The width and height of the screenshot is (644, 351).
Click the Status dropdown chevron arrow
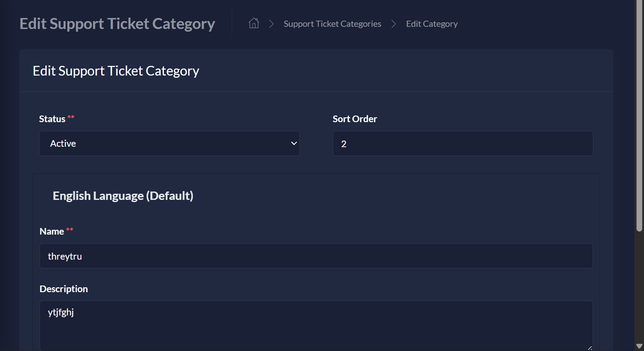294,143
